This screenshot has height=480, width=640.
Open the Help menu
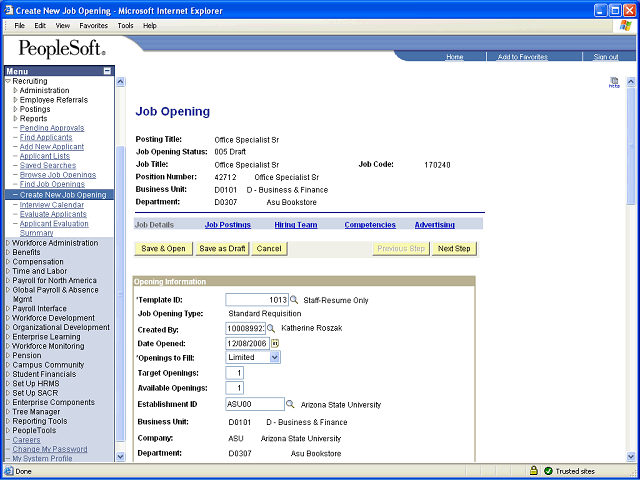pyautogui.click(x=149, y=26)
